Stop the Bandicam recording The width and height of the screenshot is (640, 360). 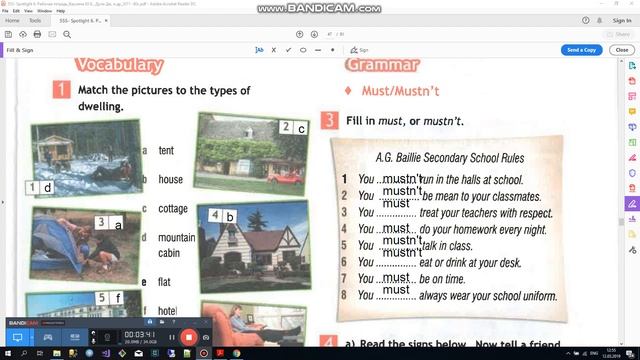189,337
